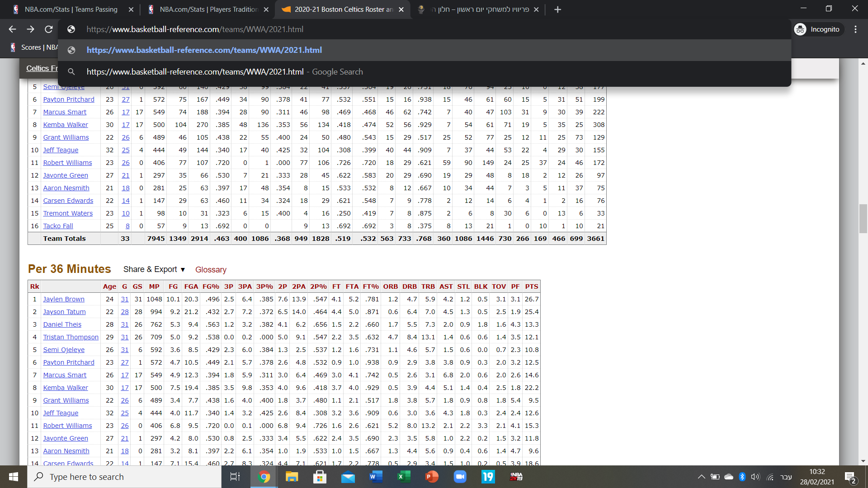Click the taskbar search box

click(x=124, y=477)
